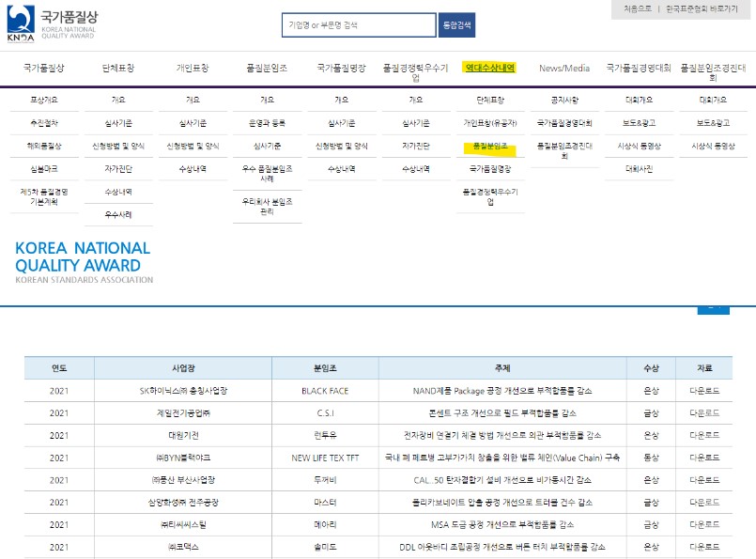Open the 품질분임조경진대회 main menu

pos(713,72)
